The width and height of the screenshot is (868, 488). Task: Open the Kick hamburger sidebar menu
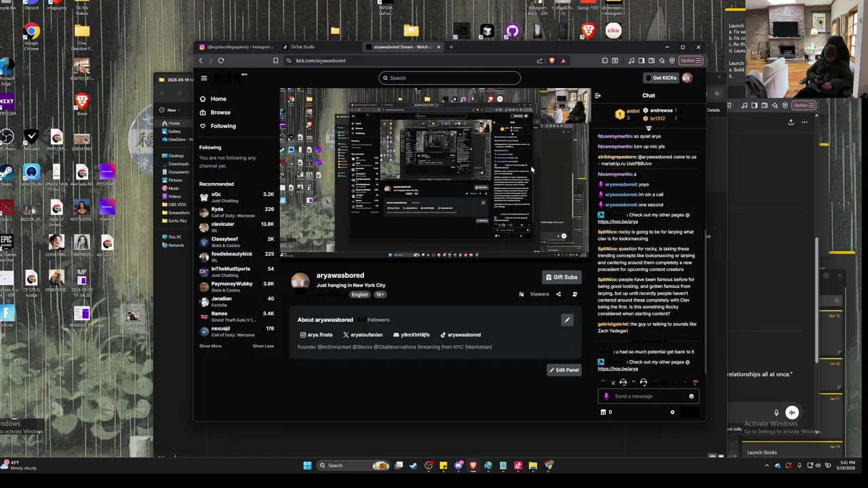tap(203, 78)
